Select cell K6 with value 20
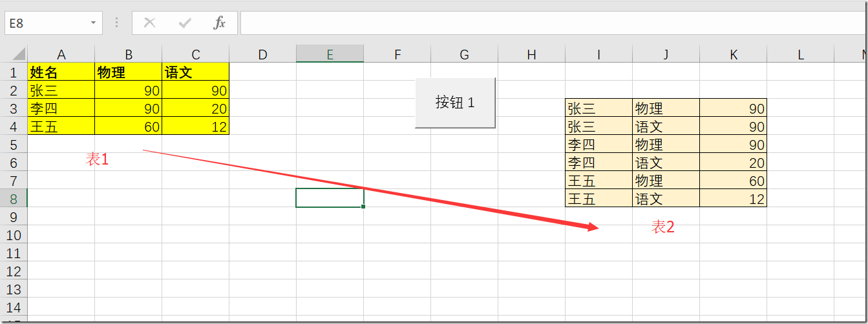 [734, 162]
